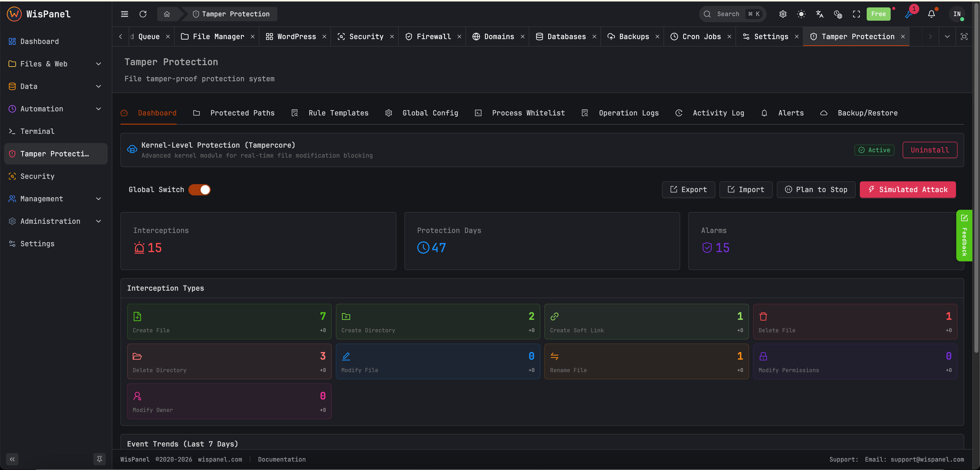Screen dimensions: 980x470
Task: Expand the Files & Web sidebar group
Action: tap(56, 64)
